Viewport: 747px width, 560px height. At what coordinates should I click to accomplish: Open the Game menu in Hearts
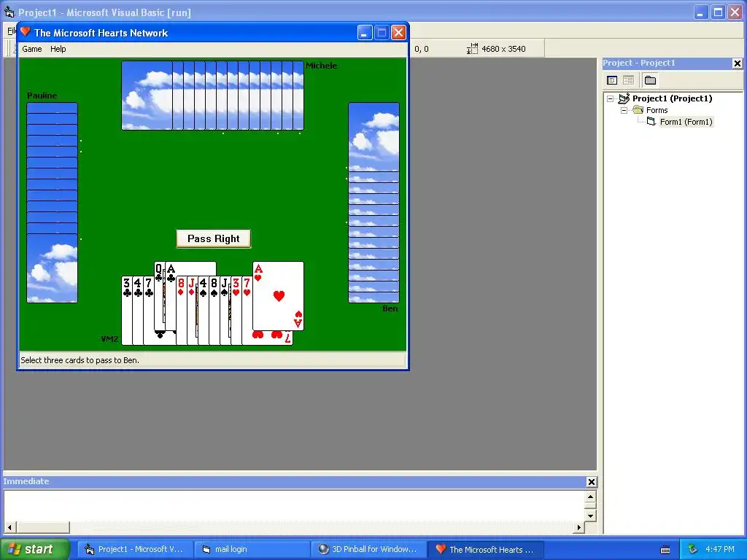click(x=32, y=49)
